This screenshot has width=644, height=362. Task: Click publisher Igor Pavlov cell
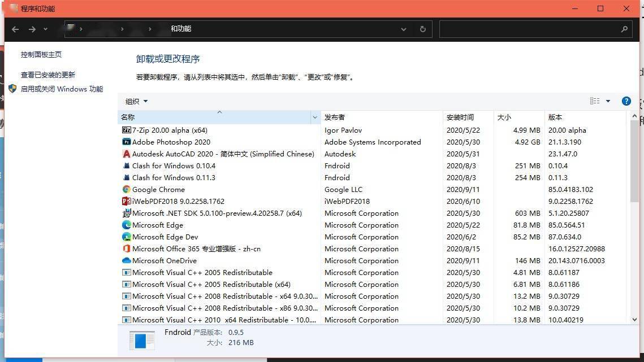[x=343, y=130]
